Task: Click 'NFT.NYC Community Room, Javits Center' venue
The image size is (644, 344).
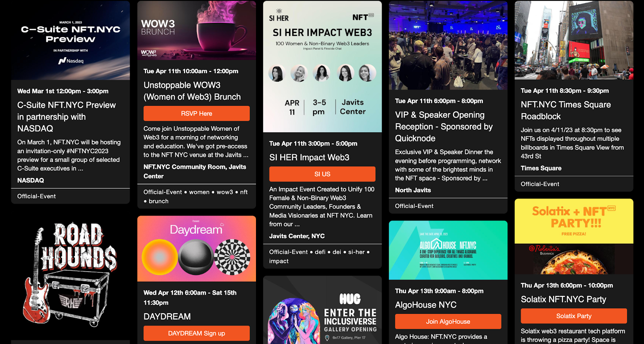Action: pyautogui.click(x=195, y=171)
